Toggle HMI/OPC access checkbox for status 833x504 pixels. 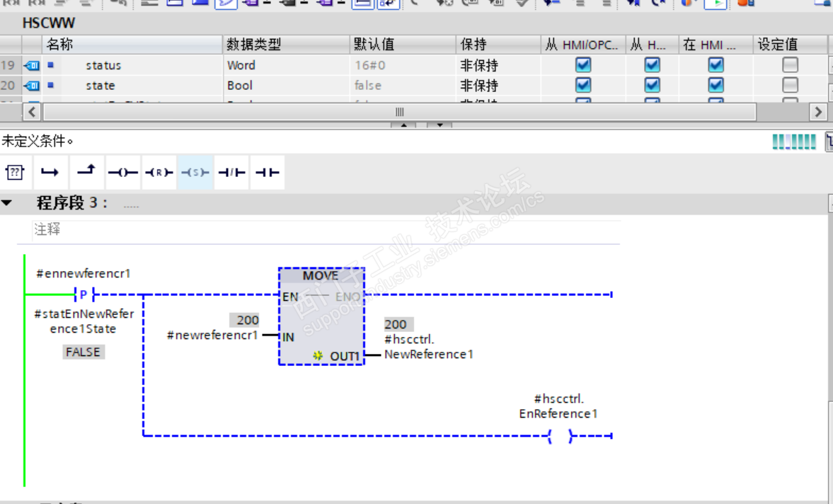pyautogui.click(x=583, y=65)
